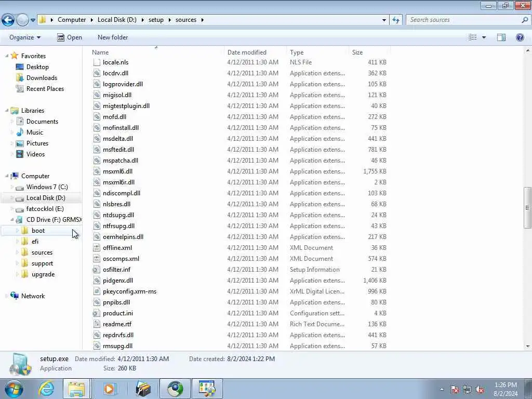
Task: Click the setup.exe details pane icon
Action: pyautogui.click(x=20, y=364)
